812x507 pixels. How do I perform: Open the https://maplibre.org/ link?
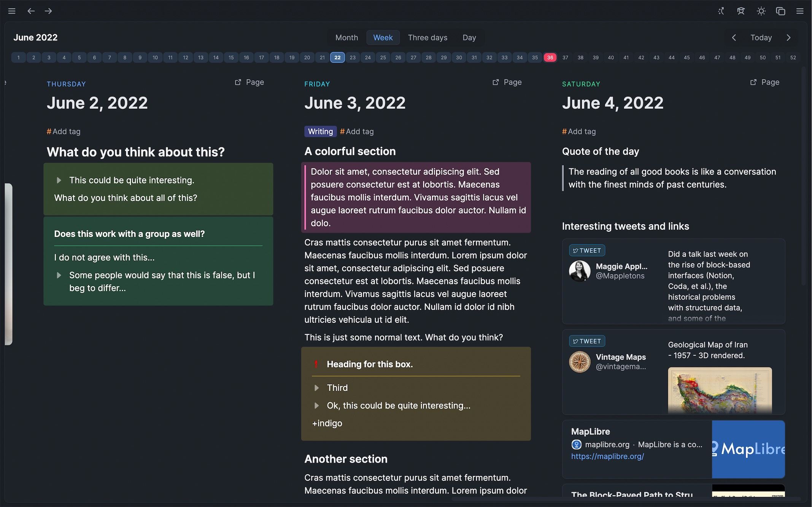coord(608,456)
